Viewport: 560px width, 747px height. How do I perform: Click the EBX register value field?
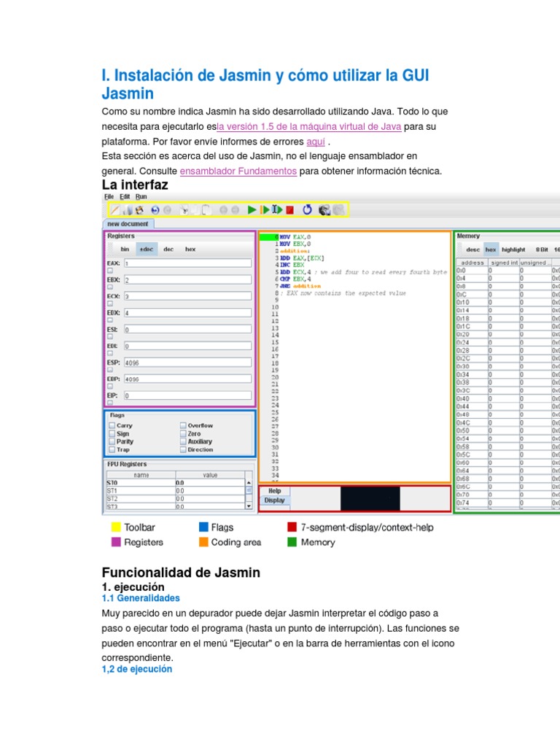click(187, 279)
